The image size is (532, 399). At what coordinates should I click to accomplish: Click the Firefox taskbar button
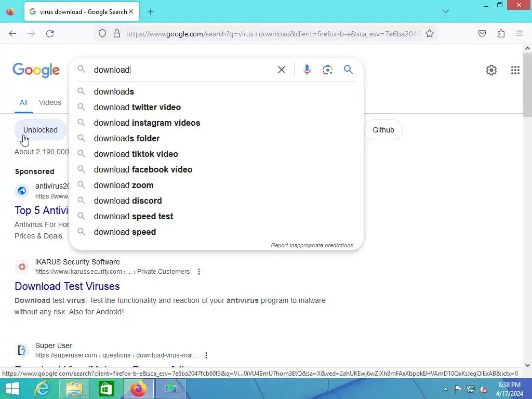pyautogui.click(x=138, y=389)
